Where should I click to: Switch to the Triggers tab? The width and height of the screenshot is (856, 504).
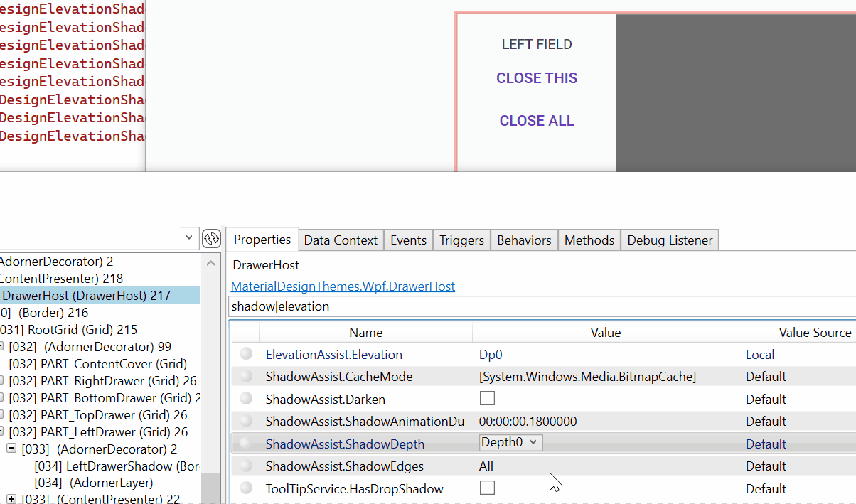(x=461, y=240)
